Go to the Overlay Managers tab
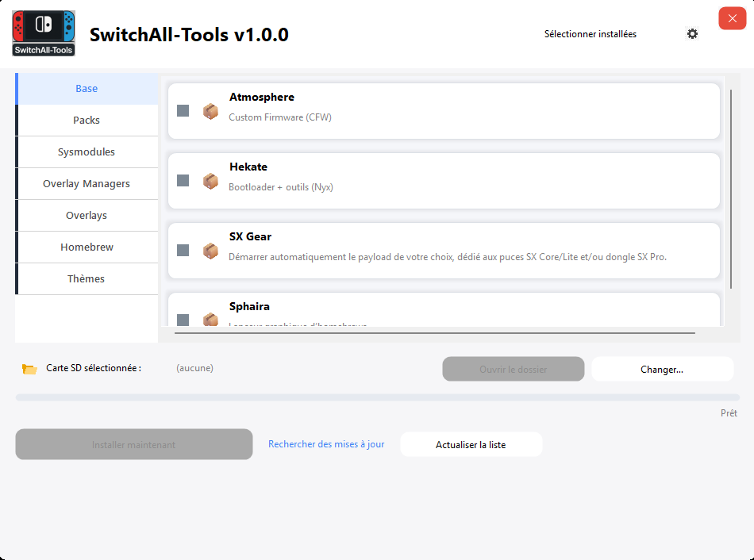This screenshot has height=560, width=754. click(87, 183)
